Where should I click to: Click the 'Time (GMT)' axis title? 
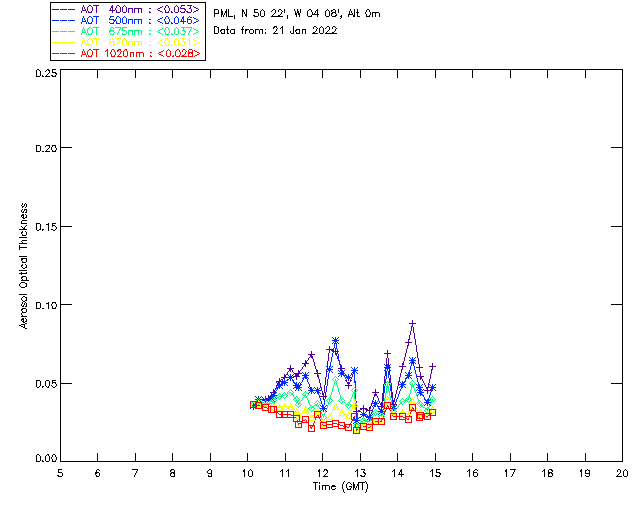pos(341,487)
